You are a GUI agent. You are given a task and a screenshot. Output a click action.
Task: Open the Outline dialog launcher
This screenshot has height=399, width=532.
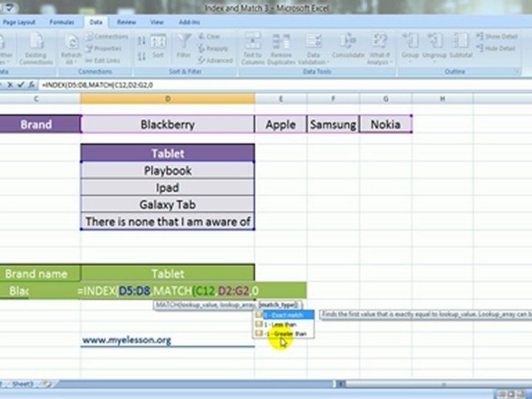pos(516,71)
